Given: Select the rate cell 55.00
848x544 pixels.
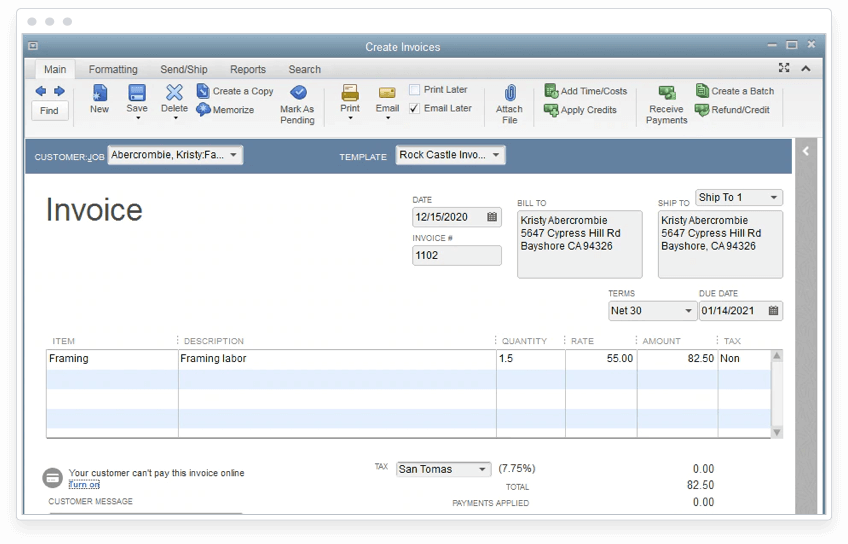Looking at the screenshot, I should (x=601, y=359).
